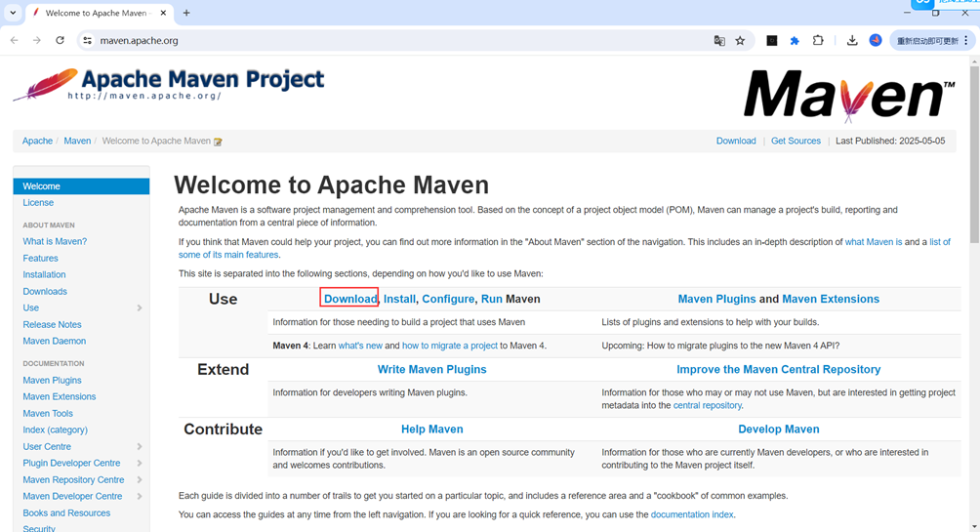The height and width of the screenshot is (532, 980).
Task: Expand the Use sidebar submenu arrow
Action: (x=140, y=308)
